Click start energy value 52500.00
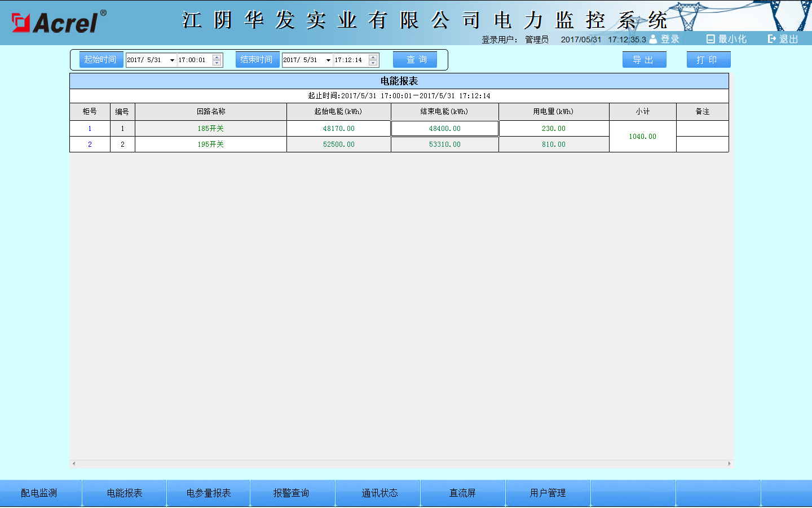Image resolution: width=812 pixels, height=508 pixels. (339, 144)
